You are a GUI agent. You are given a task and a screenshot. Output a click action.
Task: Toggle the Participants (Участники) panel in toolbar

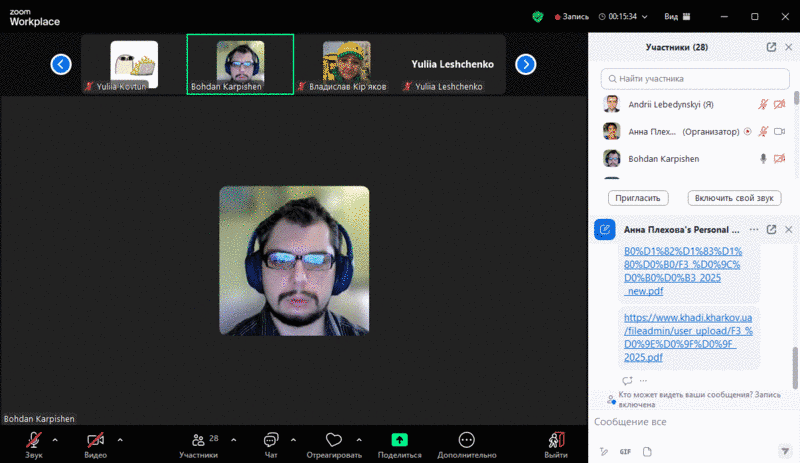tap(198, 440)
